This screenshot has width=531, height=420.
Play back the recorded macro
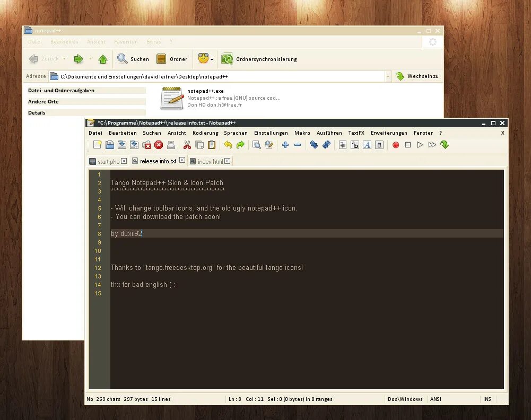(x=420, y=145)
